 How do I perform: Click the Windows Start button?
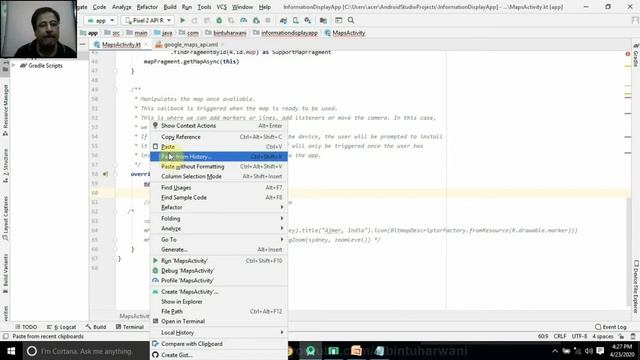[x=11, y=351]
